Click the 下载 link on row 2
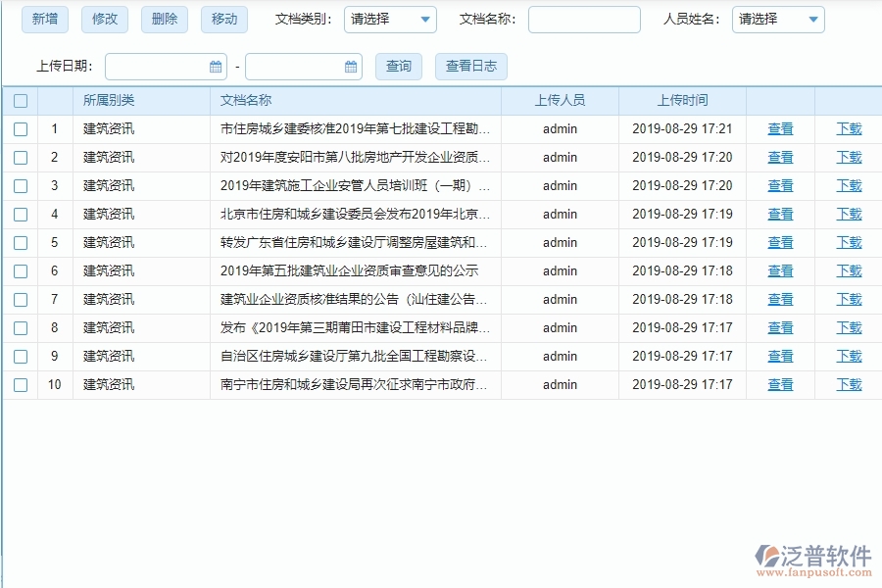 pos(849,157)
